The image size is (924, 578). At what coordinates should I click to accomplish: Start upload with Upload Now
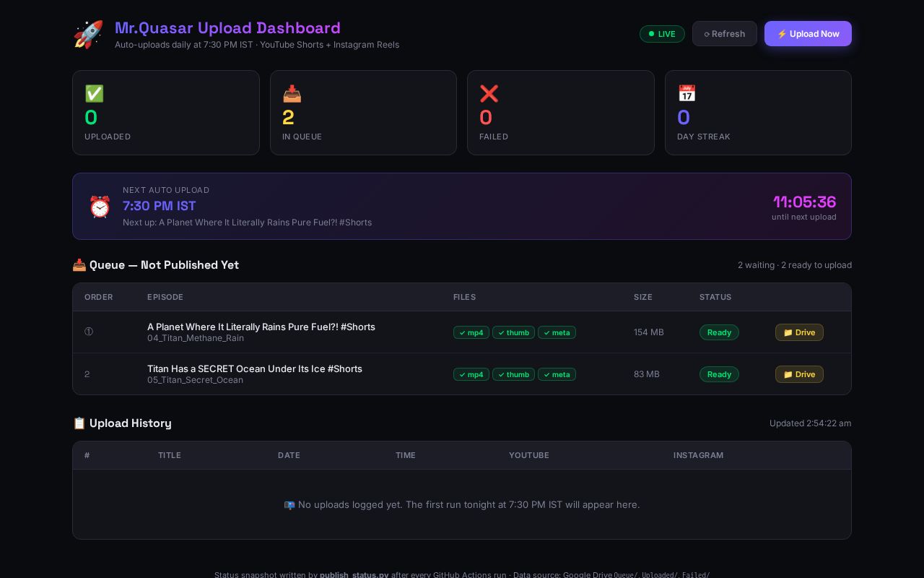(x=808, y=34)
